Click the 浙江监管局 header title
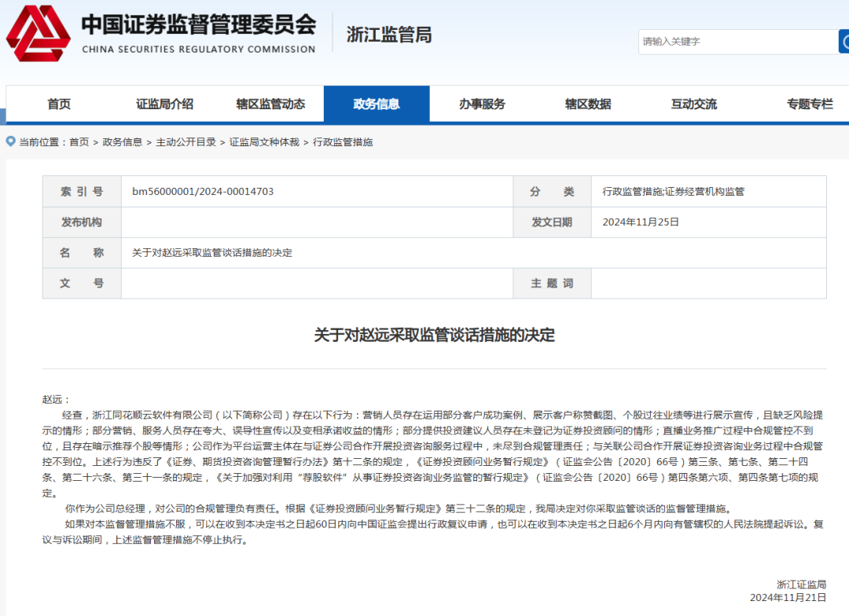The image size is (849, 616). point(389,35)
